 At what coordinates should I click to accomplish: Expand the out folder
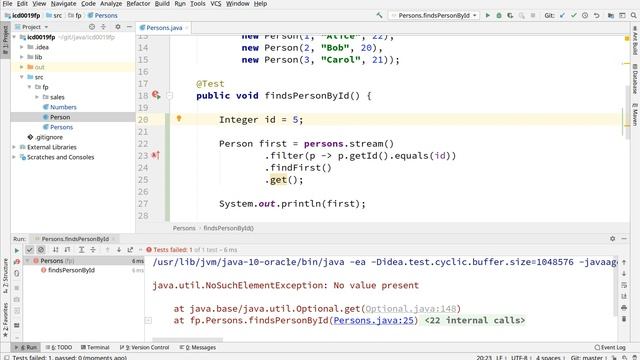tap(22, 67)
